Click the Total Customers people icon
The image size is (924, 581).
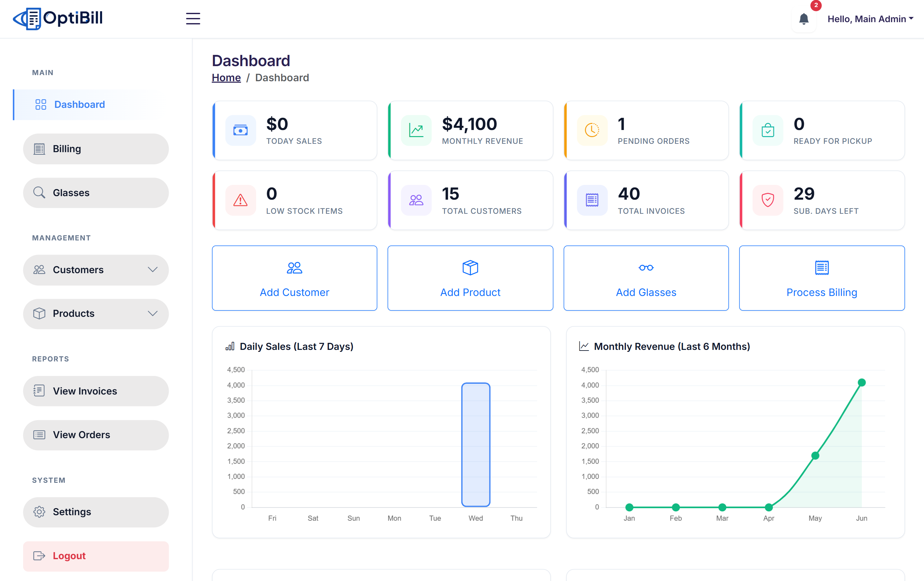[416, 200]
